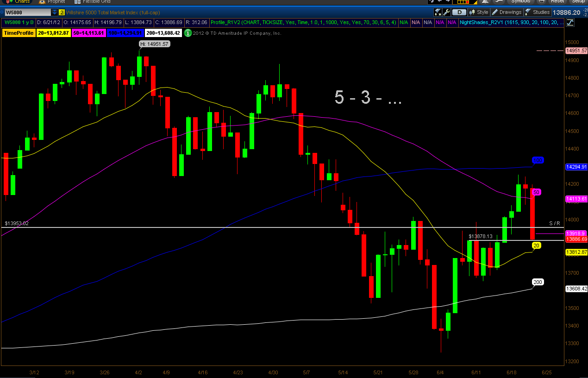The image size is (588, 378).
Task: Click the magenta 50=14,113.61 moving average label
Action: click(x=90, y=33)
